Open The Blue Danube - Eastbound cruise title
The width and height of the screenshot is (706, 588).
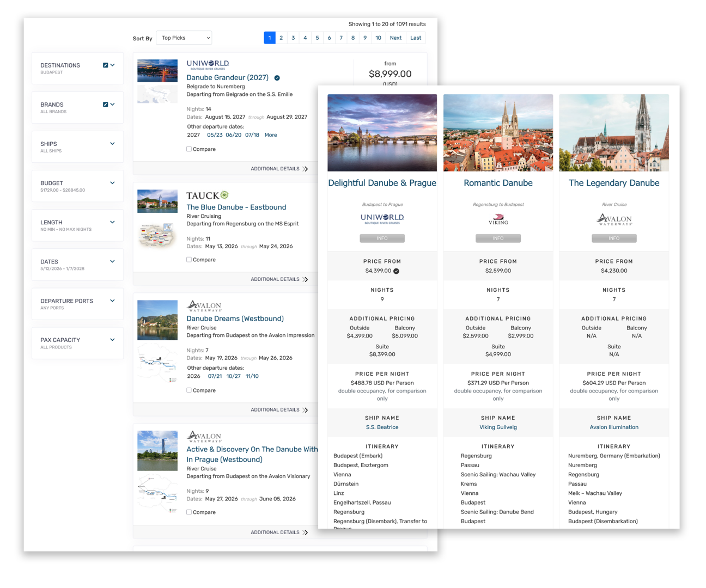pos(236,207)
